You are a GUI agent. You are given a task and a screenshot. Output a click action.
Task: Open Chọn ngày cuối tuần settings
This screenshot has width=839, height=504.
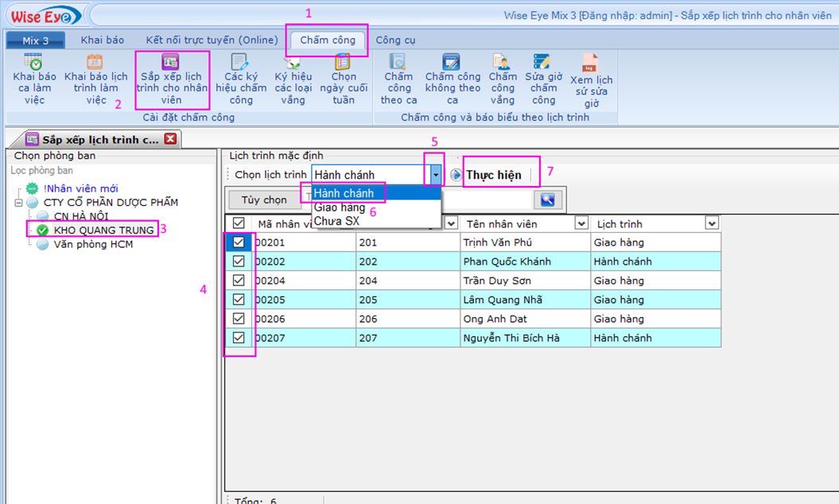click(344, 79)
